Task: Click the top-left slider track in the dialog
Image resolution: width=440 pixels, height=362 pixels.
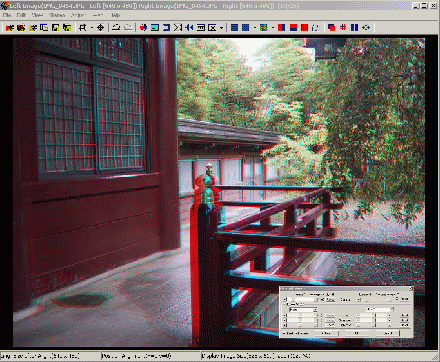Action: pos(301,300)
